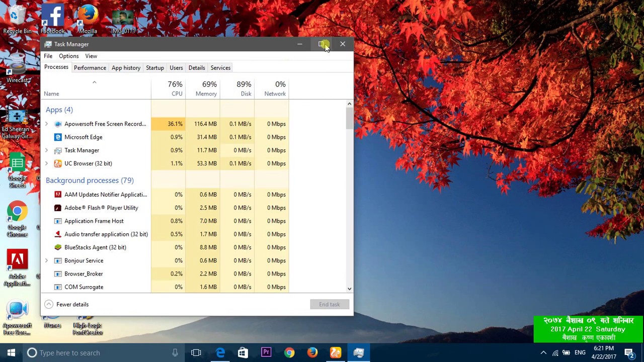Click the Task Manager process row icon

58,150
